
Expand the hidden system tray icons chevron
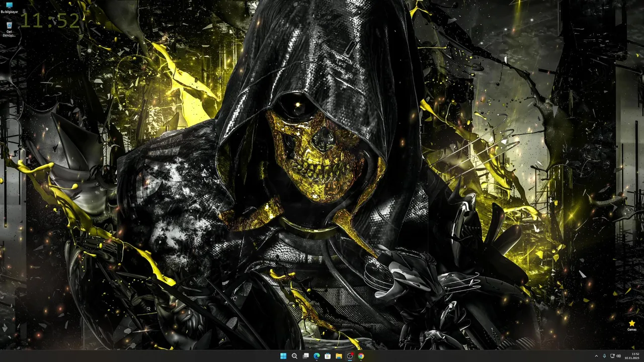click(x=596, y=356)
